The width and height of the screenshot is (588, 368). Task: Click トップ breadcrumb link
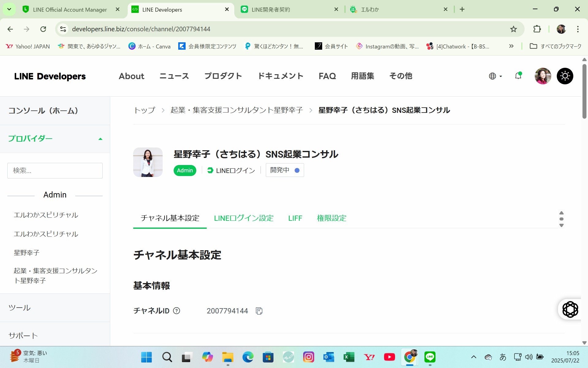(x=145, y=110)
